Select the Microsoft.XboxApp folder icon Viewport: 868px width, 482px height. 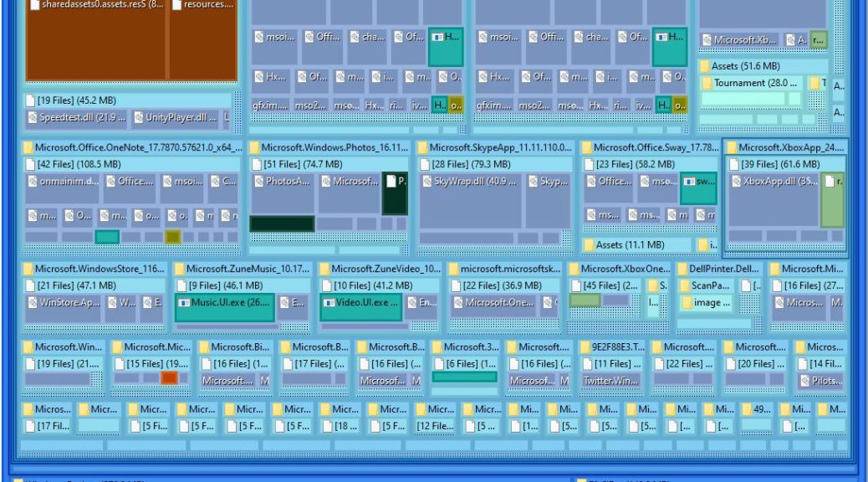(x=732, y=147)
